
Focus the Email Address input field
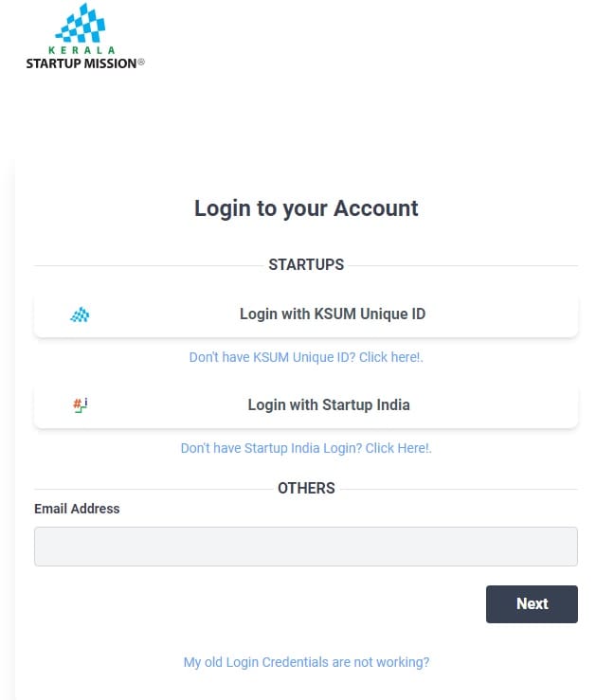(306, 547)
